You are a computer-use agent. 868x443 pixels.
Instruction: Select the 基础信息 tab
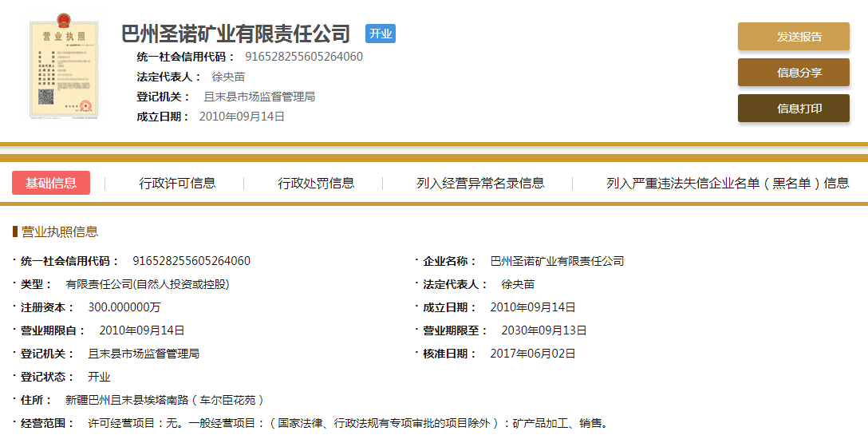[x=51, y=183]
